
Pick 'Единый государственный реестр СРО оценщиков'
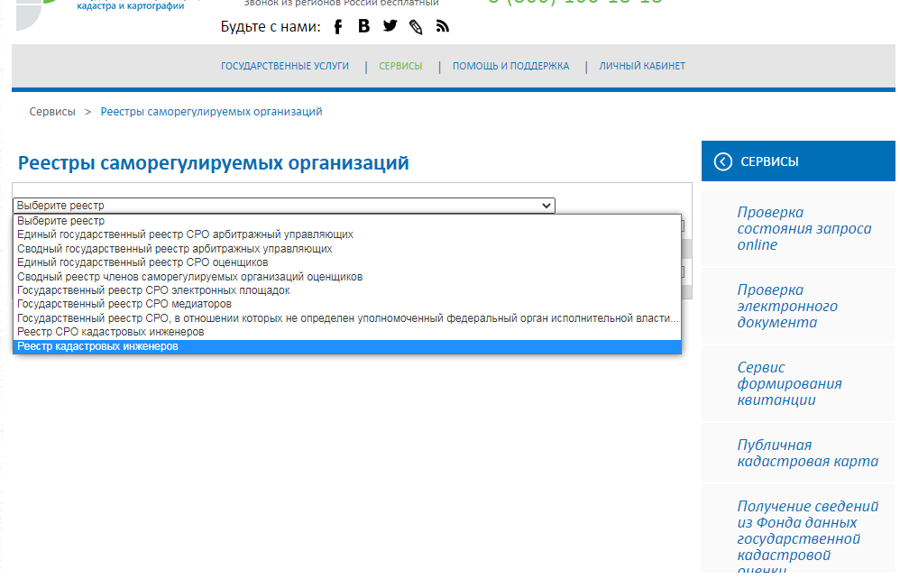pyautogui.click(x=142, y=262)
